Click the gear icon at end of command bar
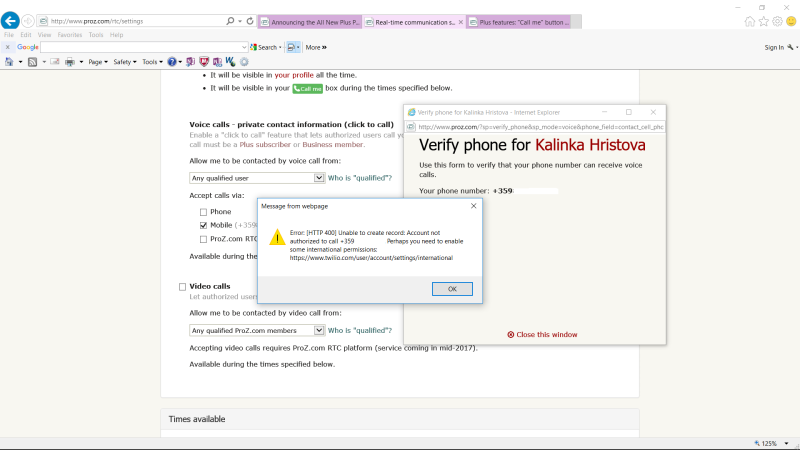The height and width of the screenshot is (450, 800). coord(244,62)
